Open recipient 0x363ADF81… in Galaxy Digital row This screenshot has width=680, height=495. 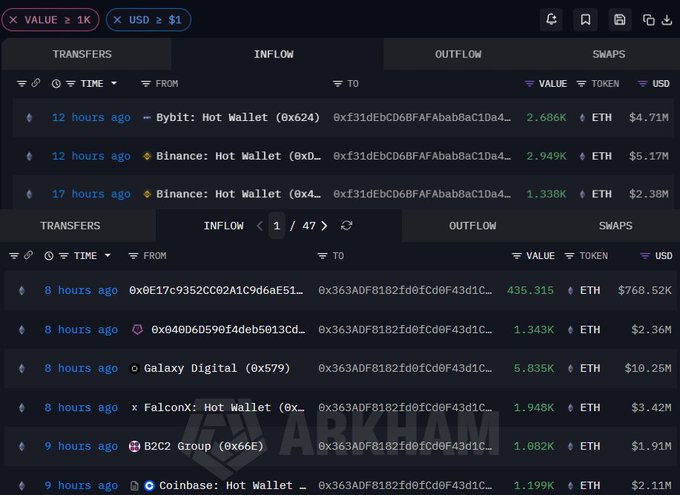(405, 368)
